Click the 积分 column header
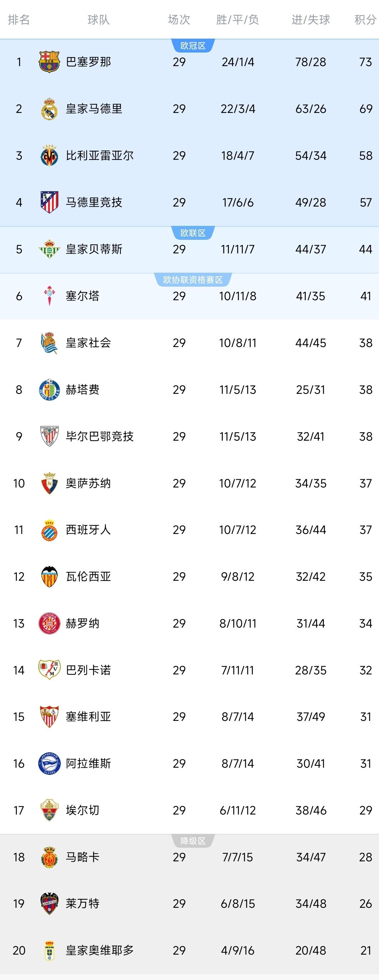This screenshot has height=980, width=379. click(365, 20)
